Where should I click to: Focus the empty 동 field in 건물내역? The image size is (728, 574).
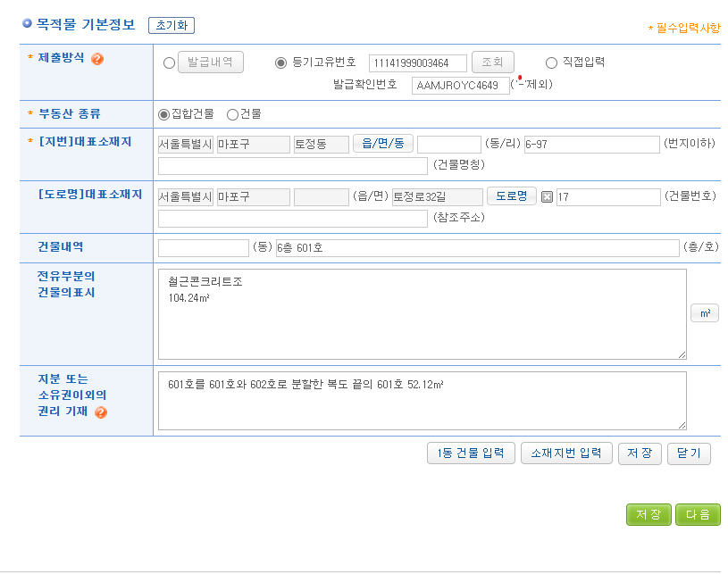[204, 248]
